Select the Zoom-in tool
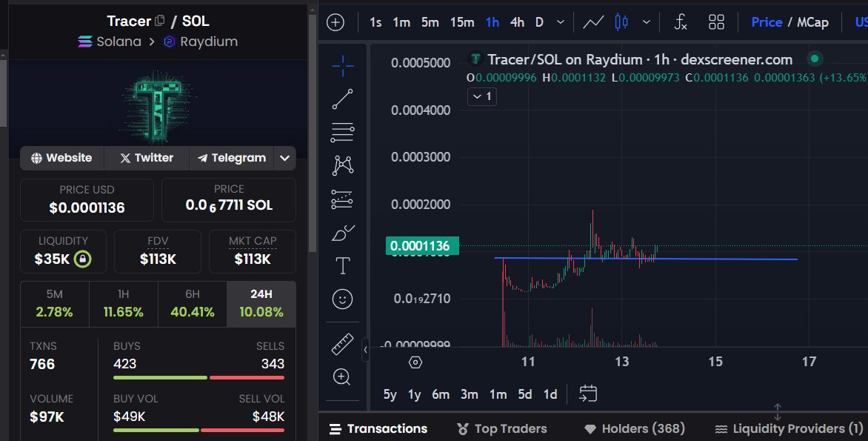This screenshot has height=441, width=868. pyautogui.click(x=342, y=377)
